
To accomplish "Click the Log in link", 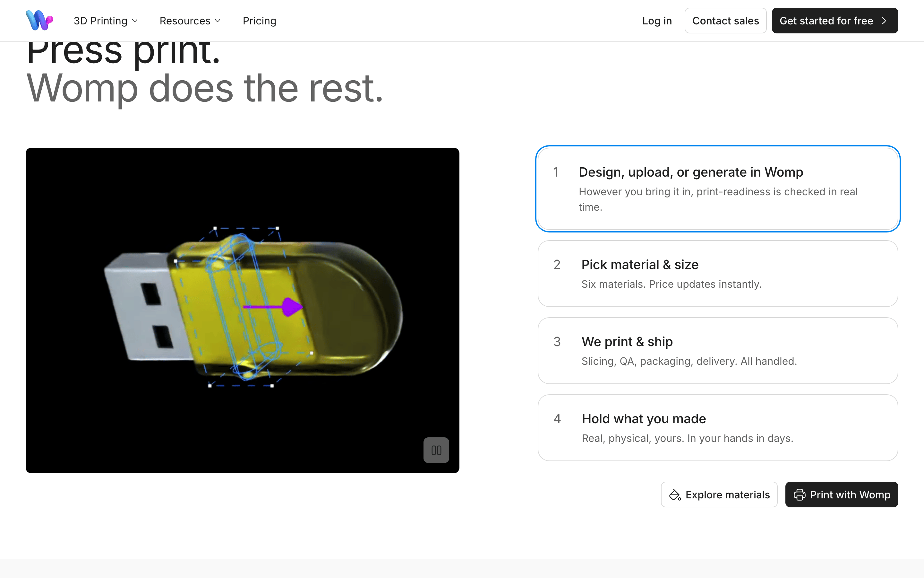I will tap(657, 21).
